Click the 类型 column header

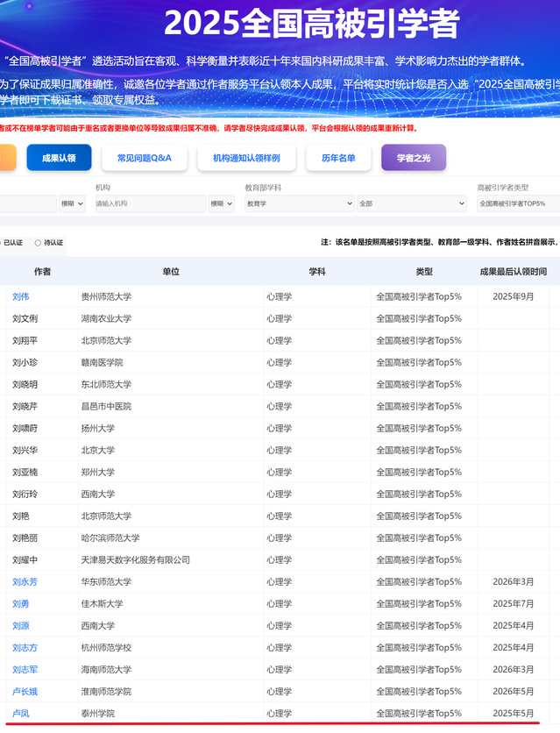click(424, 271)
